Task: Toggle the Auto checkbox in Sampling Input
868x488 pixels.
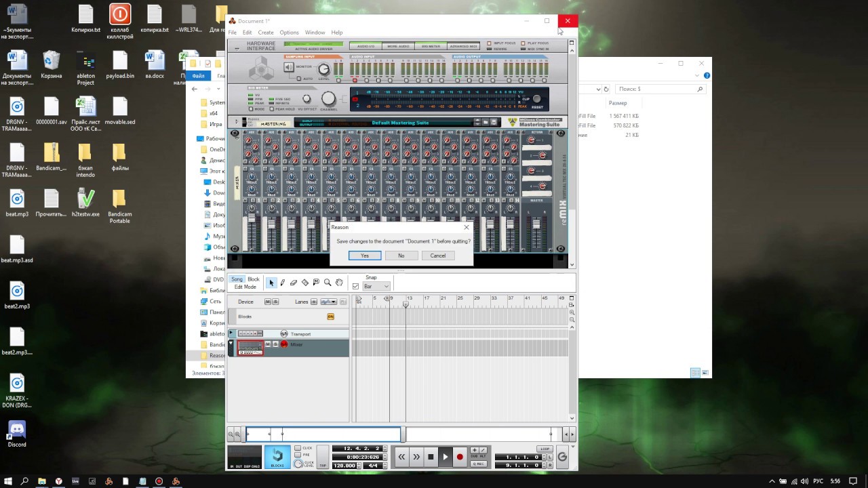Action: point(299,79)
